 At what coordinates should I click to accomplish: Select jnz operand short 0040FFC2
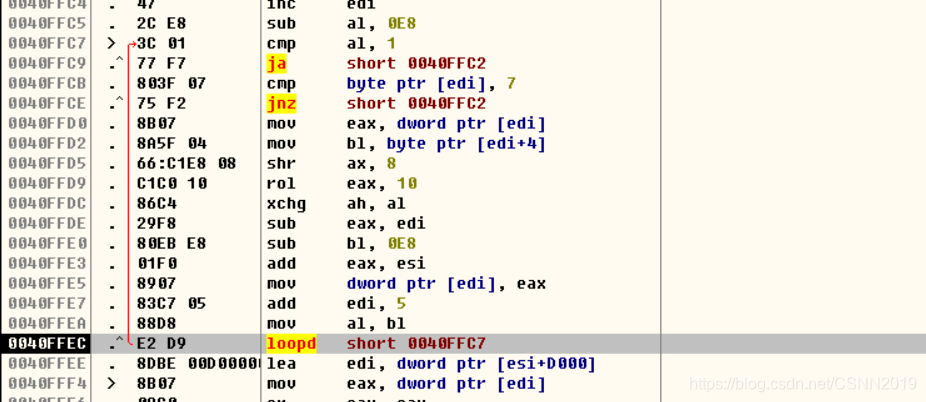pyautogui.click(x=416, y=104)
